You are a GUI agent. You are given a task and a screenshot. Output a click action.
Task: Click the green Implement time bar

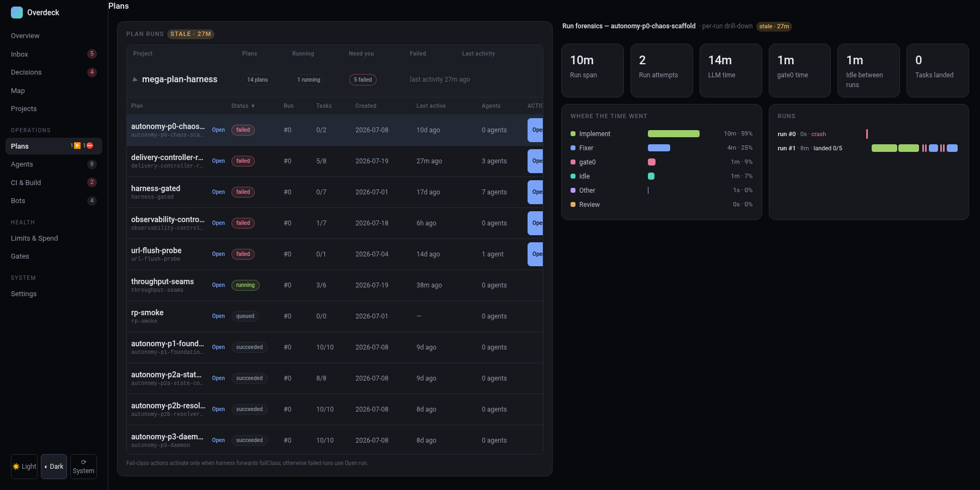(673, 133)
